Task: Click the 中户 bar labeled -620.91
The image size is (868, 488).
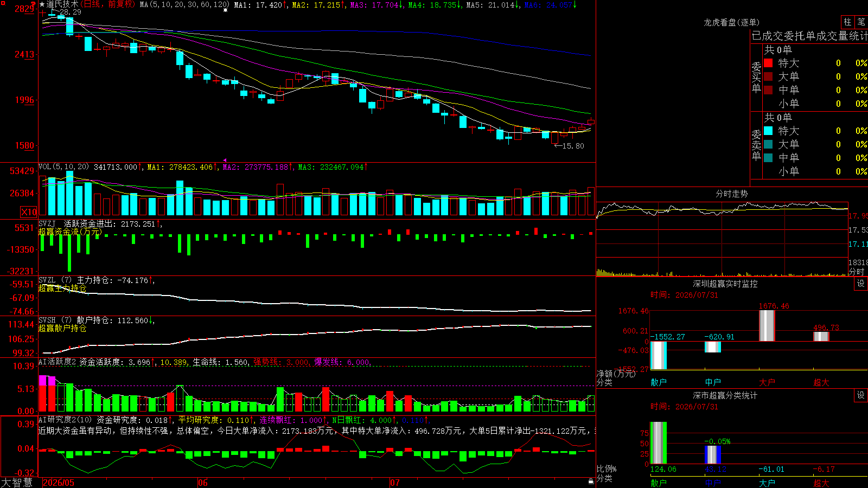Action: pos(712,347)
